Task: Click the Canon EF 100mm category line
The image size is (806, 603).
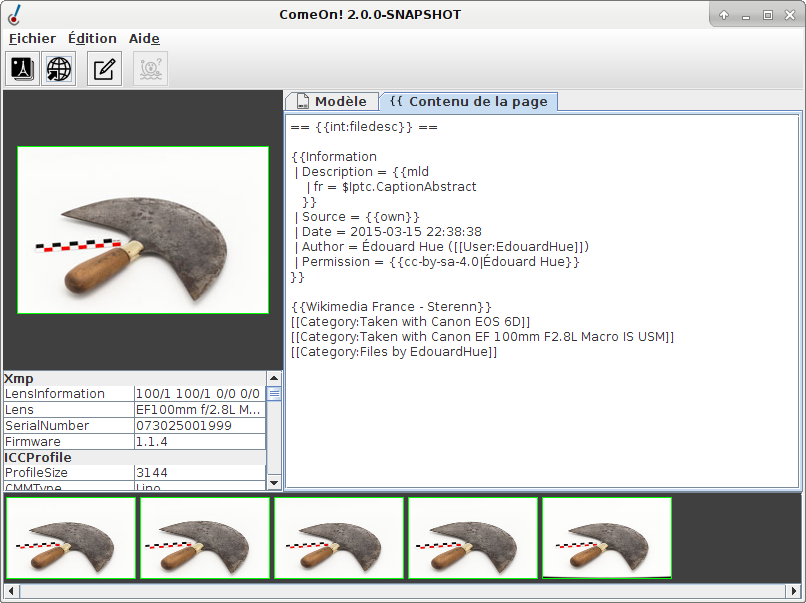Action: click(x=482, y=337)
